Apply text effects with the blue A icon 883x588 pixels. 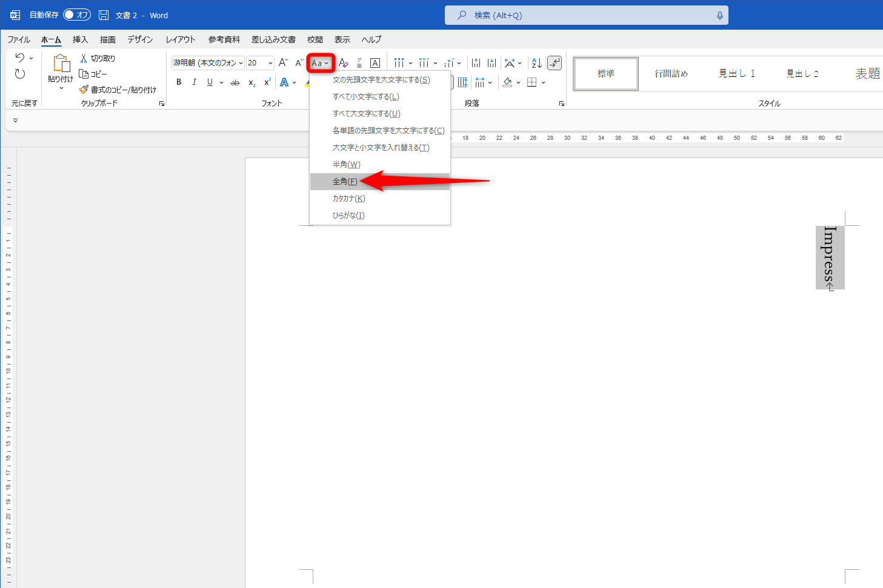coord(284,82)
